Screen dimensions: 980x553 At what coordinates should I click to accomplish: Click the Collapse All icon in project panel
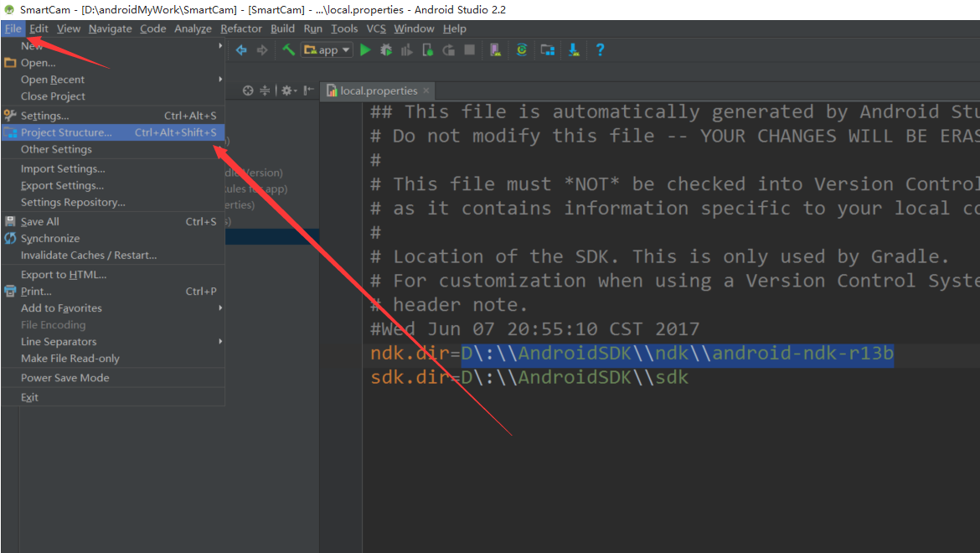pyautogui.click(x=265, y=90)
